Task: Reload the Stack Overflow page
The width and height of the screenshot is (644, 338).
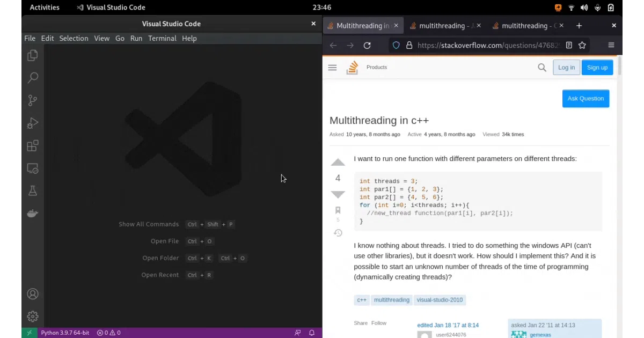Action: pyautogui.click(x=367, y=45)
